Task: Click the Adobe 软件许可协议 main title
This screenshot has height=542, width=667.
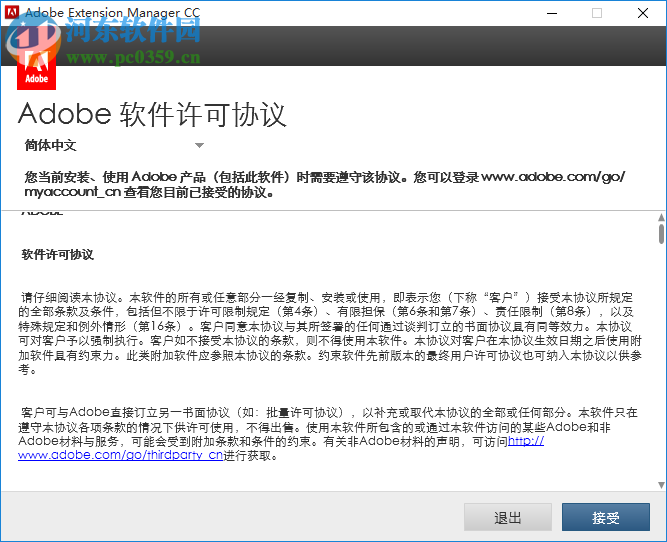Action: pos(152,114)
